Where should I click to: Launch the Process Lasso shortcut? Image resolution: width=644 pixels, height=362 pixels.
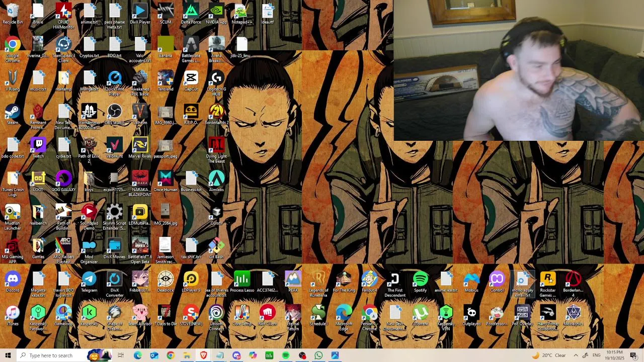coord(242,282)
